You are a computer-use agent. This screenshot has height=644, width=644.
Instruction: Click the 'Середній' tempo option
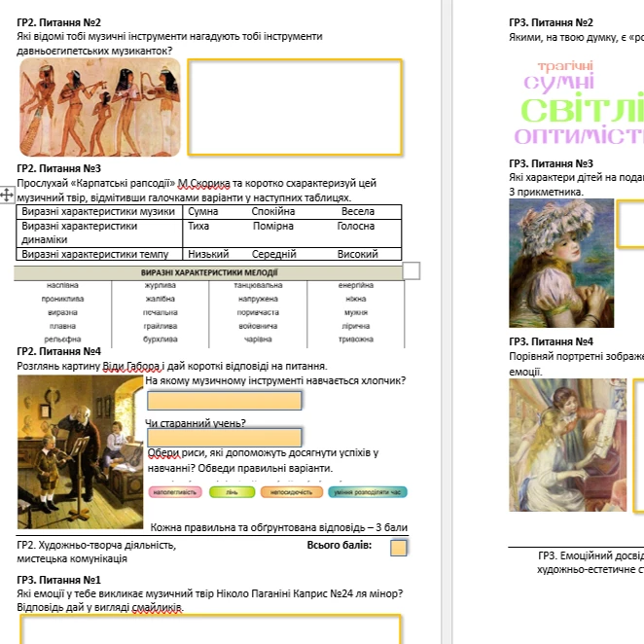coord(274,254)
